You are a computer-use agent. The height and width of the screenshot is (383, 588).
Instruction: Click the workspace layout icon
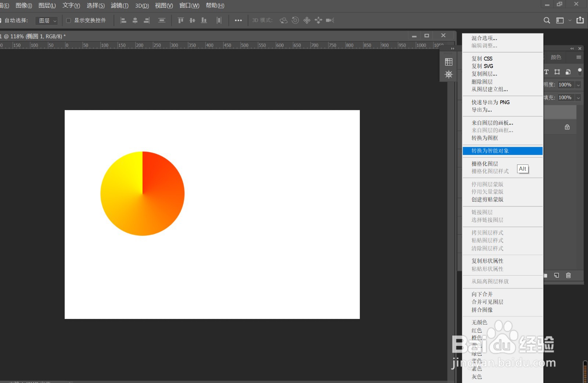(x=560, y=20)
